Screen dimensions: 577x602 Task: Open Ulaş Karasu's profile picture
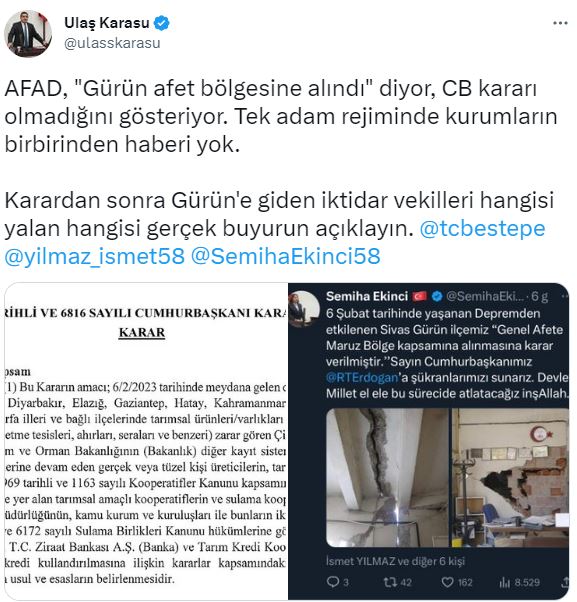(x=28, y=33)
